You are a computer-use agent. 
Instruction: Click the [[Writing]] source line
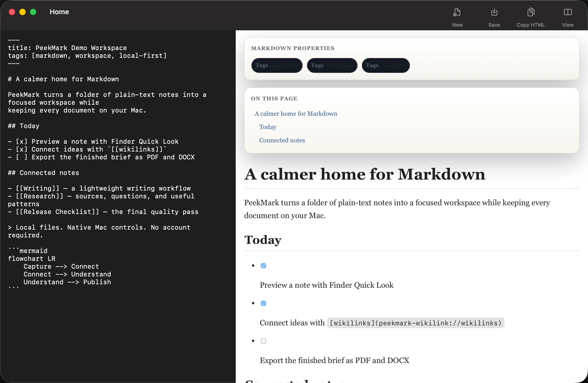tap(99, 189)
